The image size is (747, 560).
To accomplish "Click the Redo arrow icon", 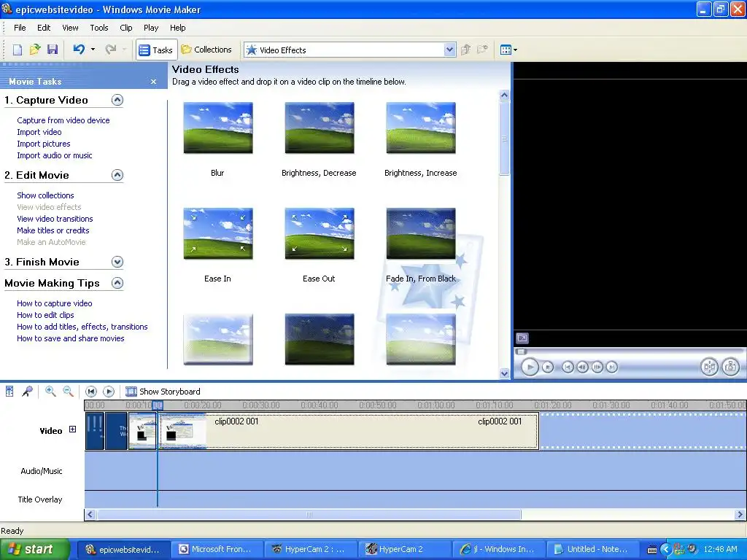I will [x=111, y=49].
